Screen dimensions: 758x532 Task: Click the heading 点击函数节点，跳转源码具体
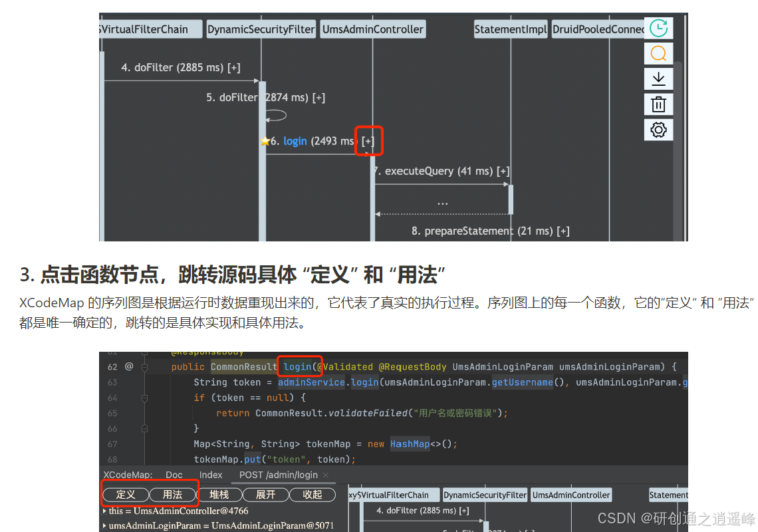[x=168, y=275]
